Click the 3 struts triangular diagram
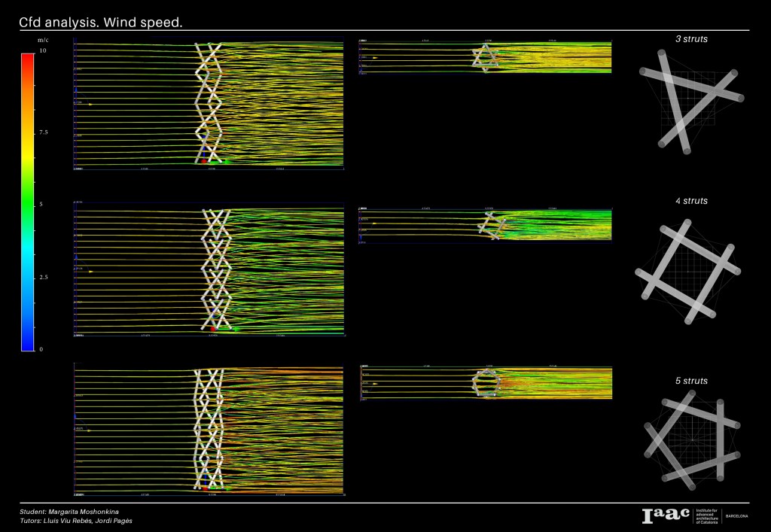 [691, 101]
